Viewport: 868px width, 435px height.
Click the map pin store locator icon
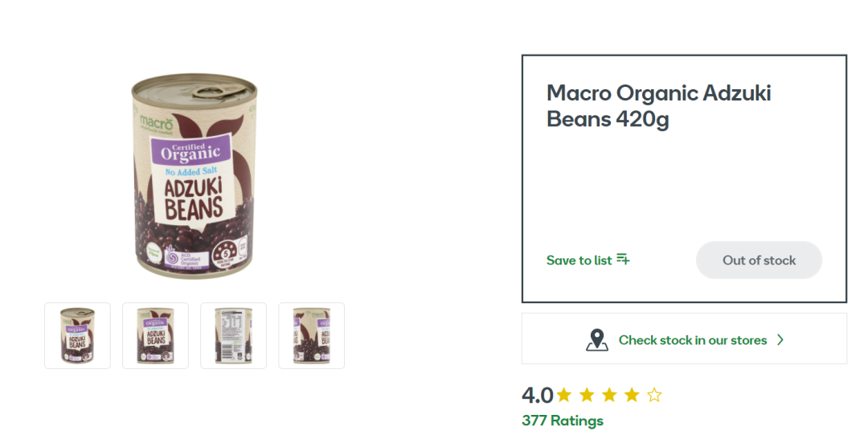(x=596, y=339)
